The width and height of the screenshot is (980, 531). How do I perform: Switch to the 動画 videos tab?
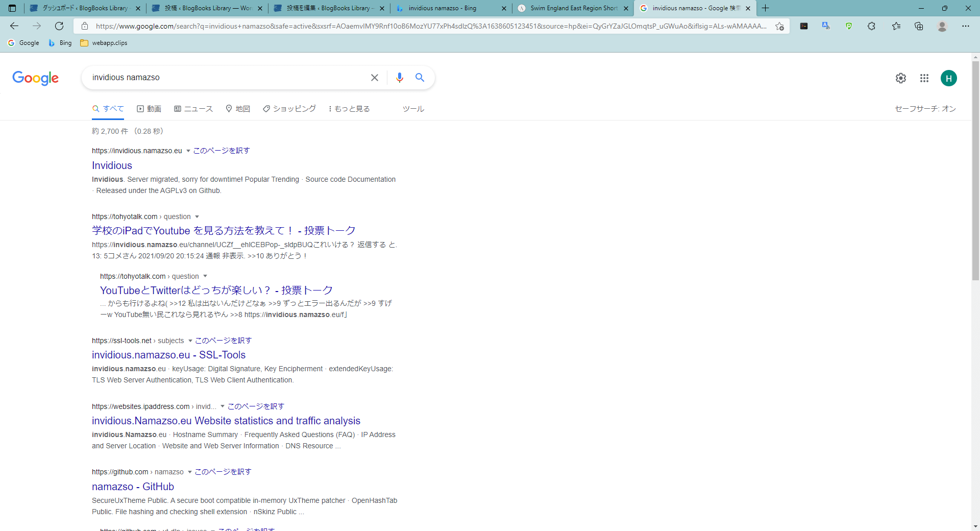[x=149, y=109]
